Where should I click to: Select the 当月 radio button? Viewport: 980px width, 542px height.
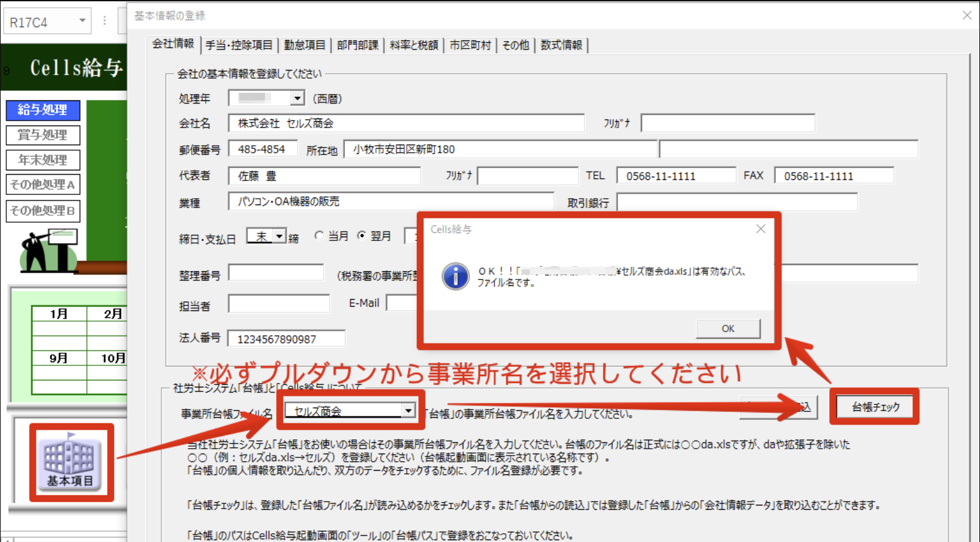click(x=320, y=236)
